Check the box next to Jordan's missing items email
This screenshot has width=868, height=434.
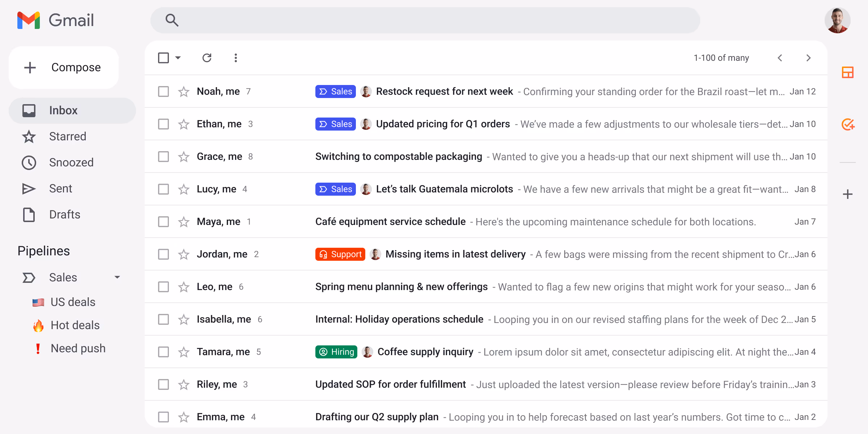click(163, 254)
